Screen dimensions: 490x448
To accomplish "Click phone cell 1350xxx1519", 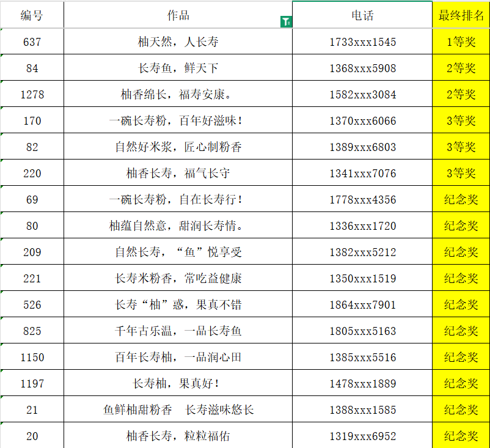I will (362, 278).
